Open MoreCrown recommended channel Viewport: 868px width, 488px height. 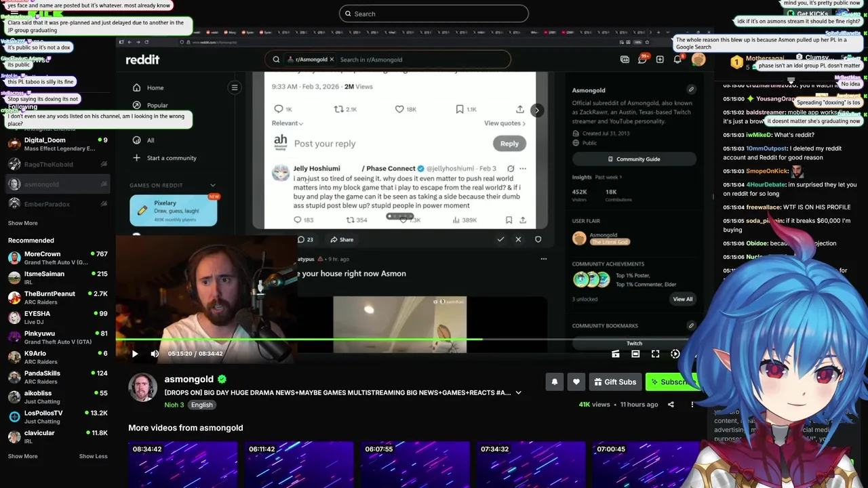[x=58, y=258]
